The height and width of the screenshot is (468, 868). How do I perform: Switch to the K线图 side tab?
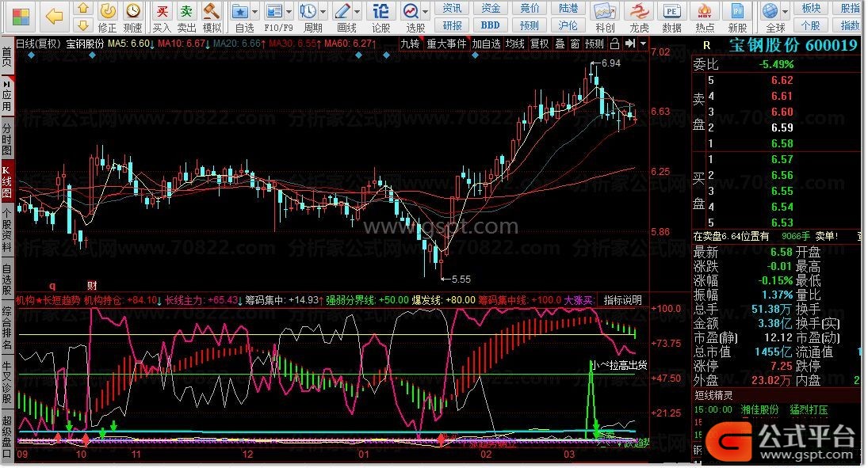(x=6, y=182)
